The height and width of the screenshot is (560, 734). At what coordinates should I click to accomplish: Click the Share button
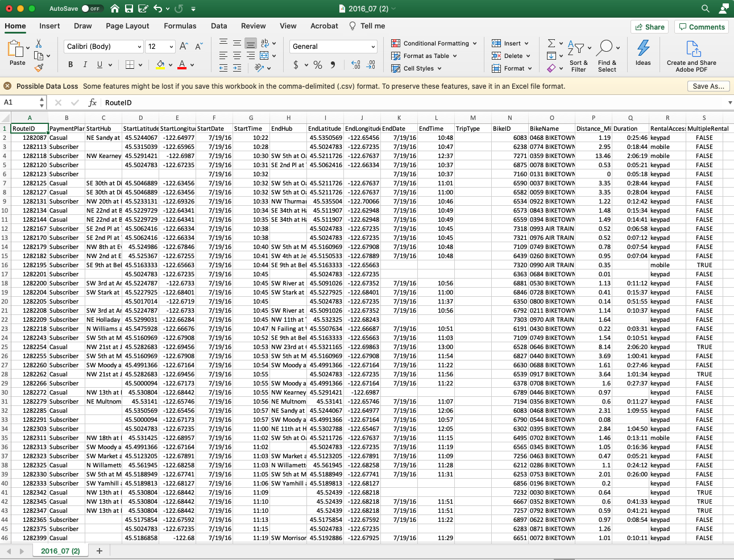tap(649, 27)
